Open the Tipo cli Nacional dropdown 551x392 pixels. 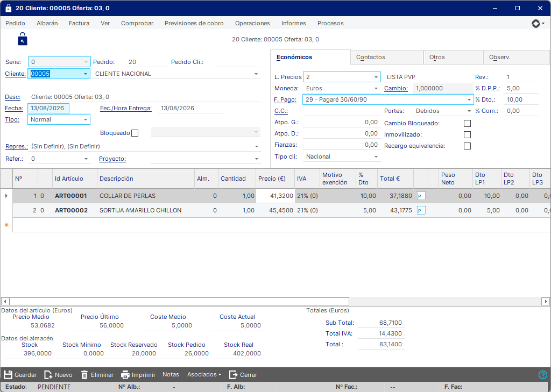pyautogui.click(x=376, y=156)
